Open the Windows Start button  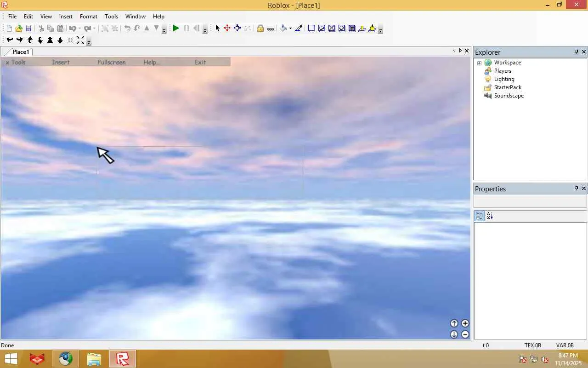11,359
